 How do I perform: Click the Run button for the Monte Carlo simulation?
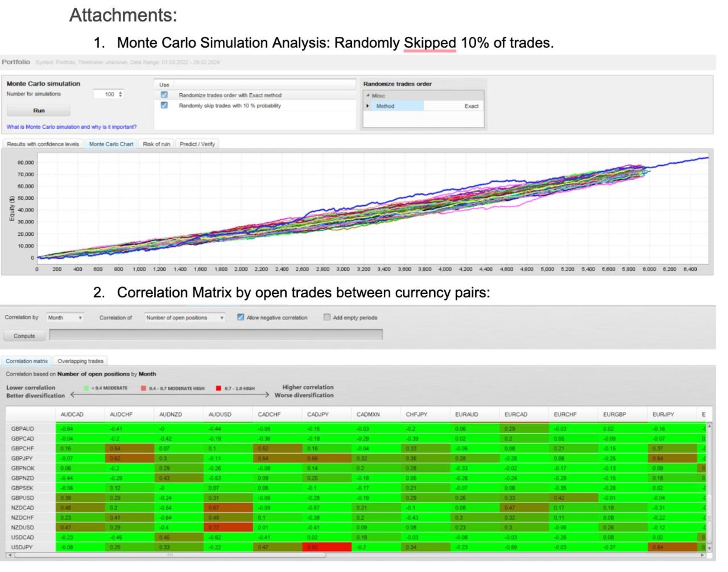pyautogui.click(x=39, y=110)
